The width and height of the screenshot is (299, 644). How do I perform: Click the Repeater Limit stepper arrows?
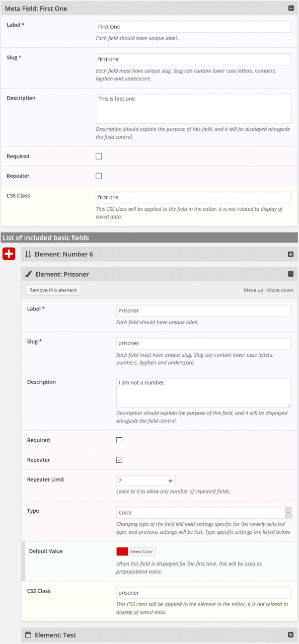coord(171,481)
